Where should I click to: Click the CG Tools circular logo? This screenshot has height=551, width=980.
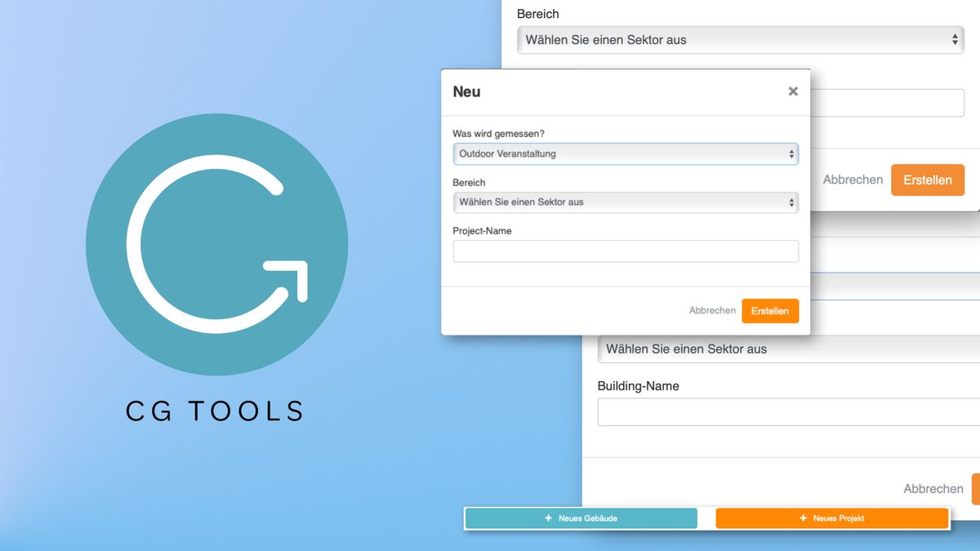pos(216,244)
